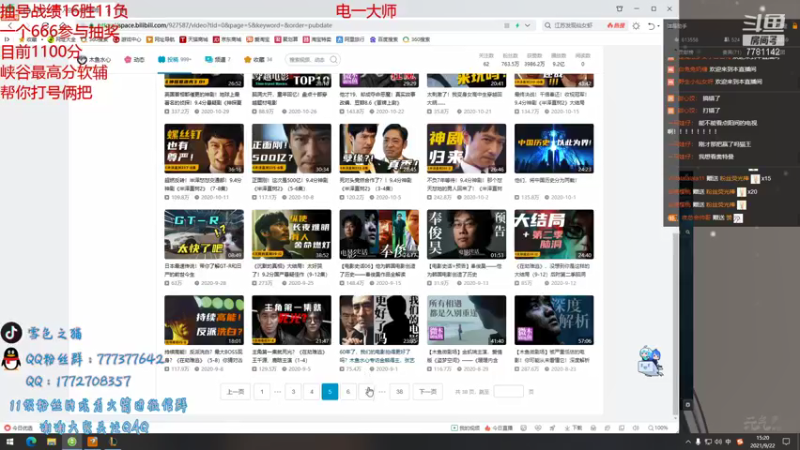The height and width of the screenshot is (450, 800).
Task: Open 下载 in browser status bar
Action: pyautogui.click(x=573, y=428)
